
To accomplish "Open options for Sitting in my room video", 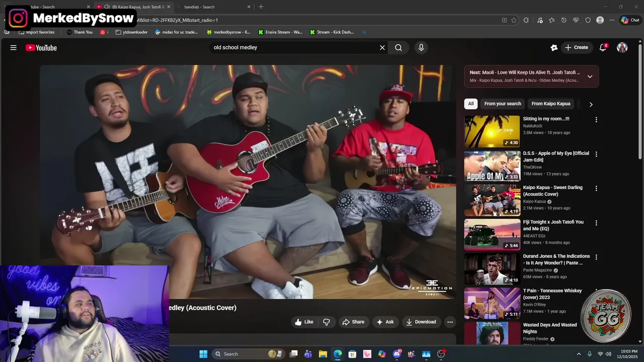I will [x=596, y=120].
